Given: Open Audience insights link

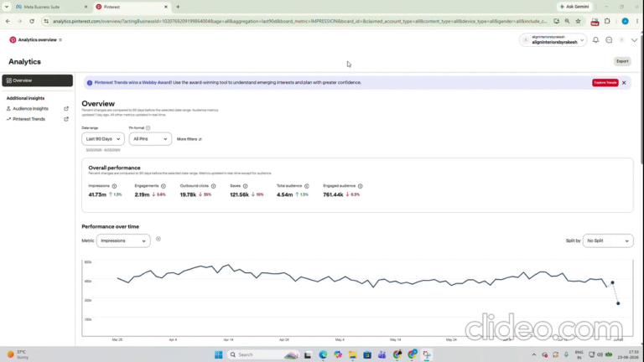Looking at the screenshot, I should (x=30, y=109).
